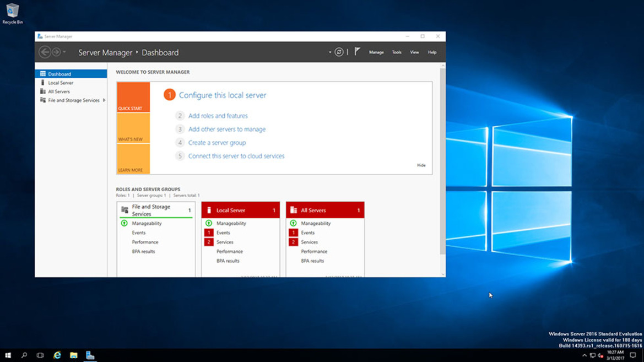The image size is (644, 362).
Task: Launch Internet Explorer from the taskbar
Action: tap(57, 355)
